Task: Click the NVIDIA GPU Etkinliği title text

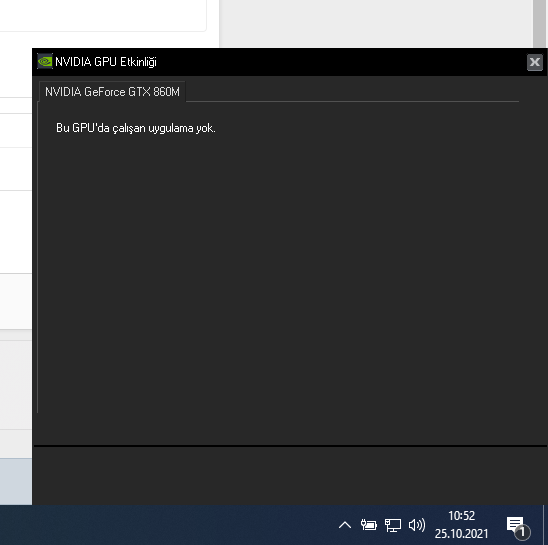Action: (106, 62)
